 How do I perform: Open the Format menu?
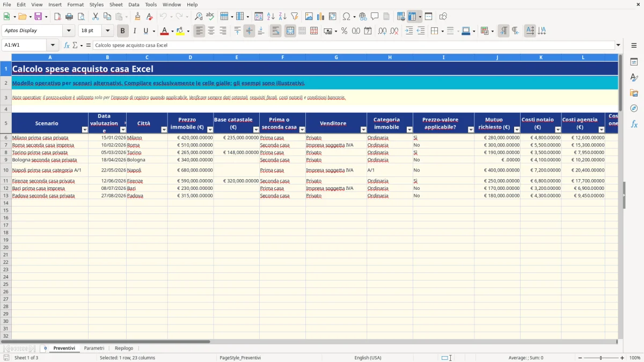(x=75, y=4)
